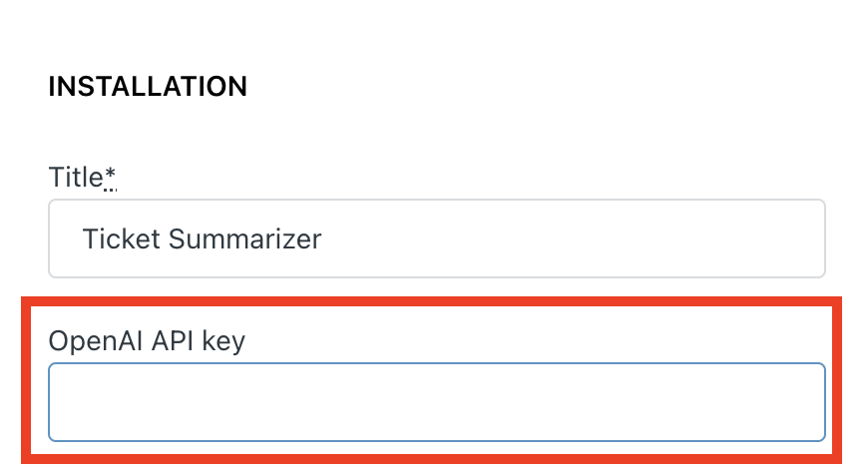The width and height of the screenshot is (868, 475).
Task: Focus the empty API key text box
Action: [x=437, y=402]
